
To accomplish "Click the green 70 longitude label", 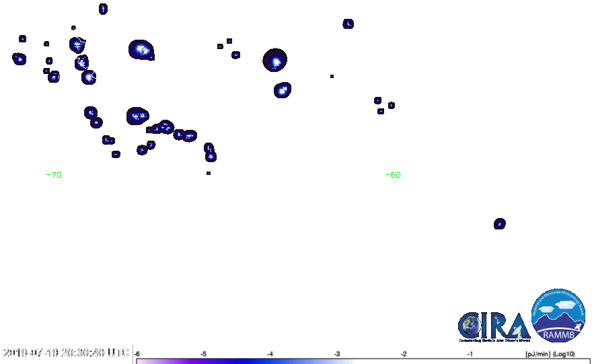I will click(57, 175).
